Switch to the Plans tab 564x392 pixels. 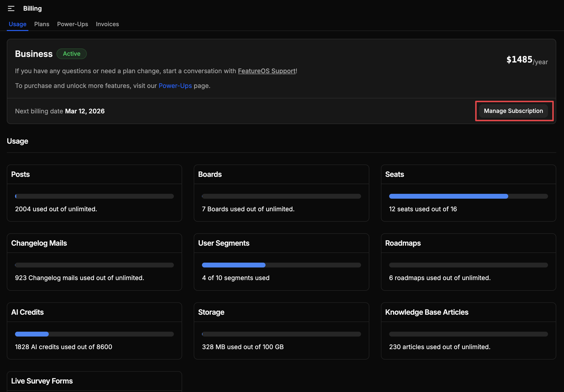click(x=41, y=24)
